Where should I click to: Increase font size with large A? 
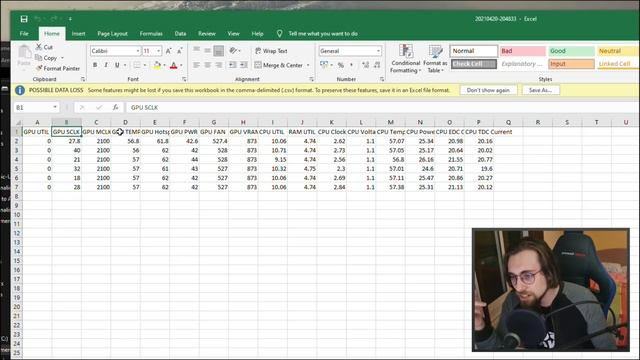[x=168, y=51]
